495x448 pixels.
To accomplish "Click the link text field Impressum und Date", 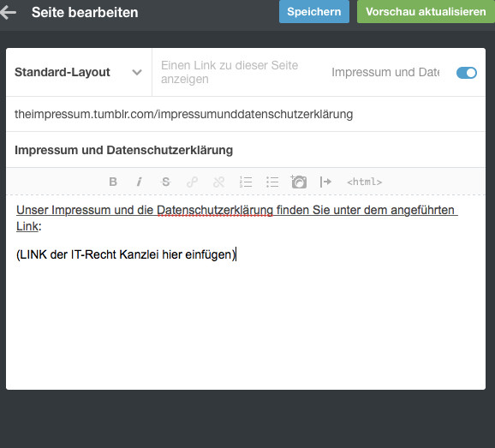I will [385, 72].
